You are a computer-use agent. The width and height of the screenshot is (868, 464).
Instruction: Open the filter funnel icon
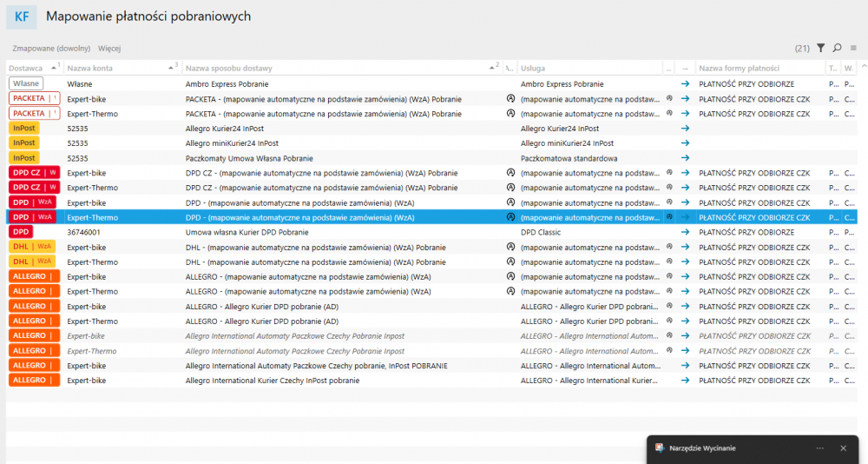pyautogui.click(x=821, y=48)
